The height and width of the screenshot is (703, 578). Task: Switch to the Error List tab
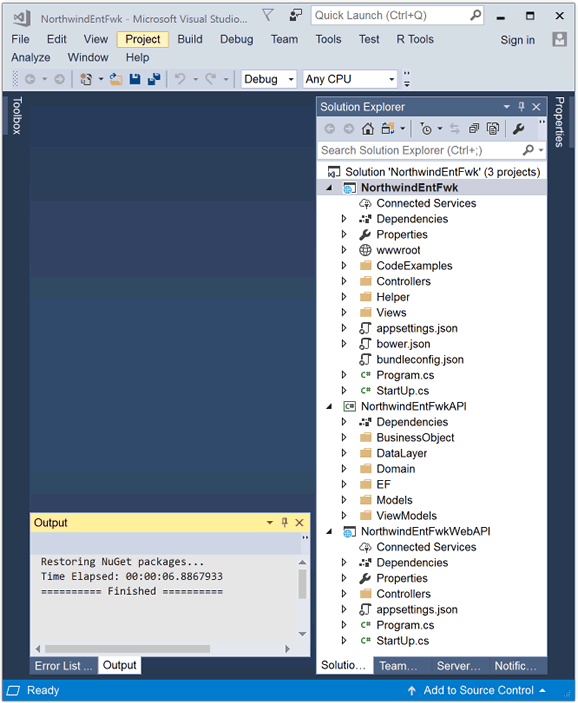[x=64, y=666]
